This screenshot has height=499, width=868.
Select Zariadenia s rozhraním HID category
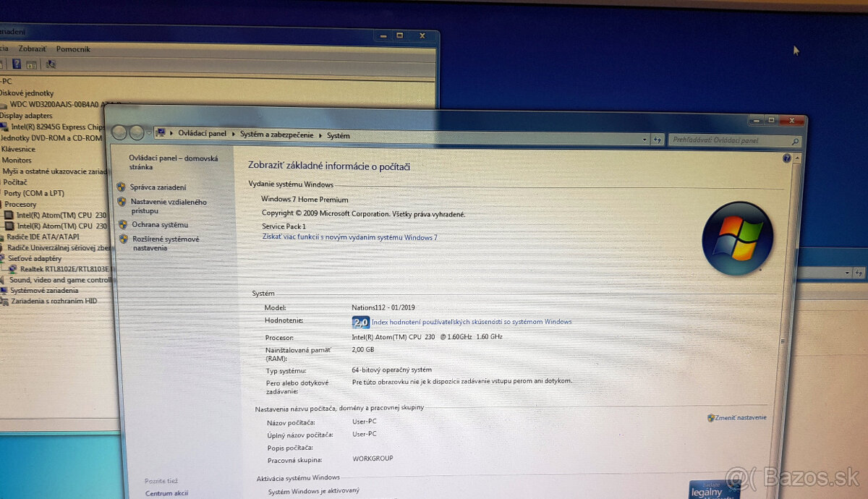(54, 301)
